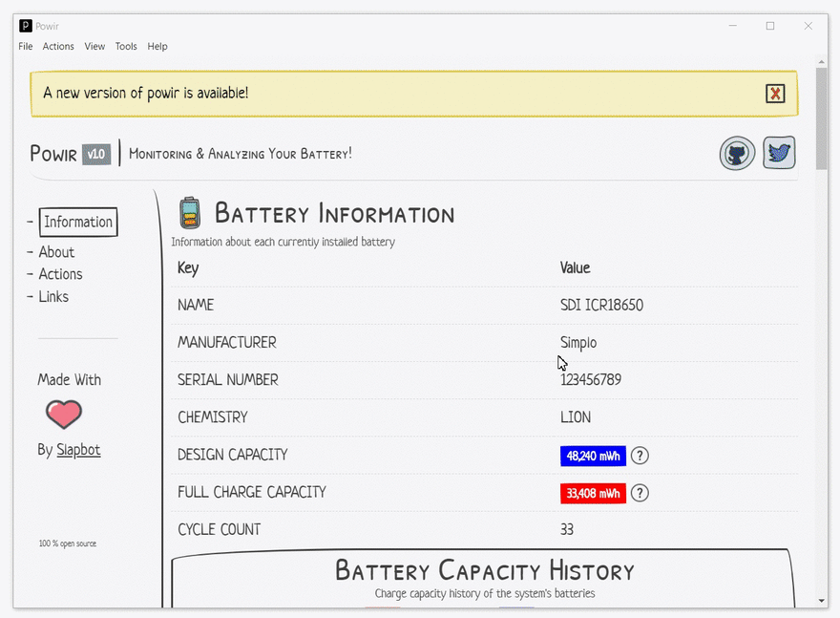Open the Actions menu in menu bar
Viewport: 840px width, 618px height.
[x=58, y=46]
